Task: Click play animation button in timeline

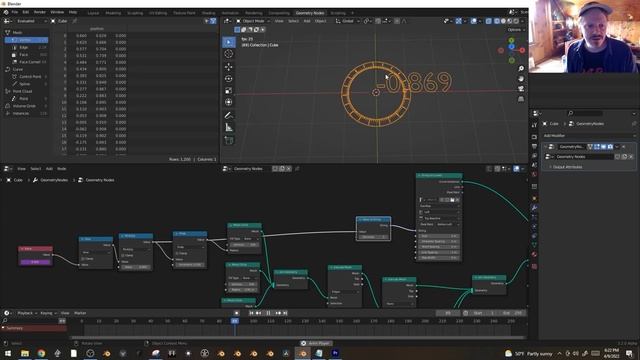Action: point(268,313)
